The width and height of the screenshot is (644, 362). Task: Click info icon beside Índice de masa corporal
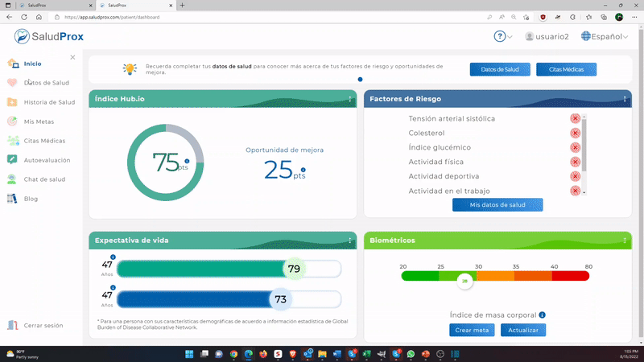(x=542, y=315)
